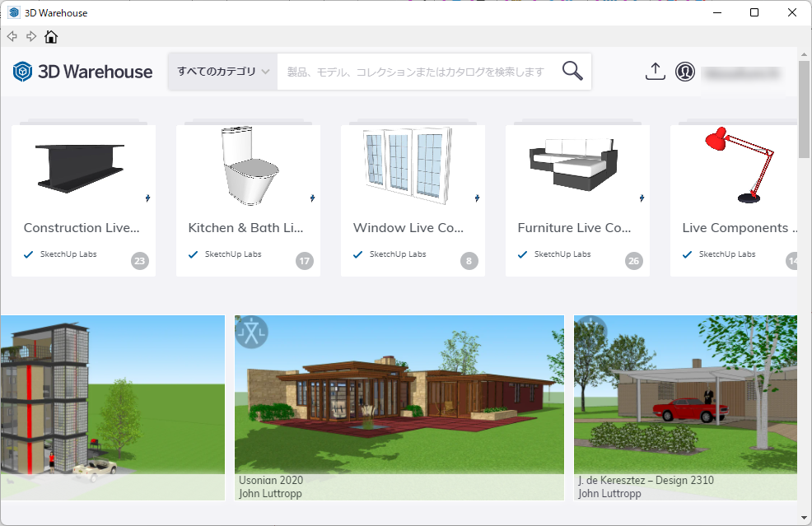The width and height of the screenshot is (812, 526).
Task: Open the upload model icon
Action: [655, 72]
